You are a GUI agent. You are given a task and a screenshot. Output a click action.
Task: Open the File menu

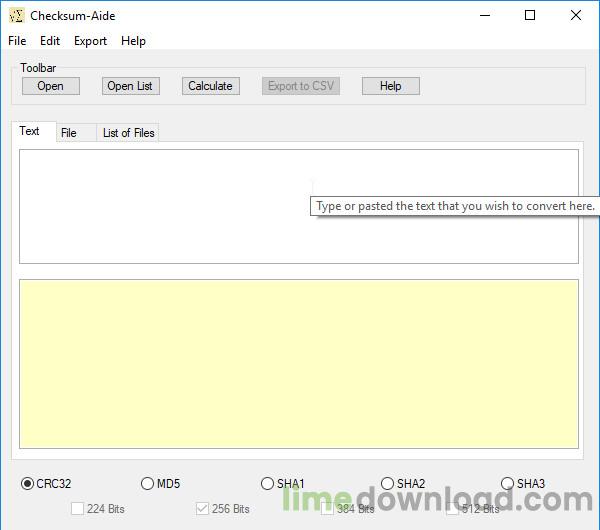(17, 41)
